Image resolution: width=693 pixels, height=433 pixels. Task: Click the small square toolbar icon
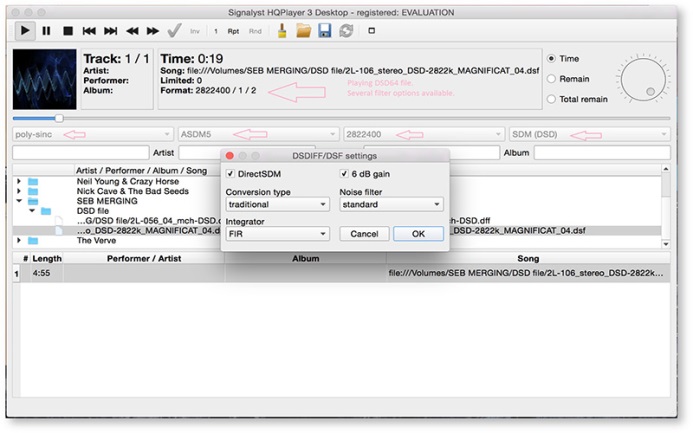pyautogui.click(x=372, y=31)
